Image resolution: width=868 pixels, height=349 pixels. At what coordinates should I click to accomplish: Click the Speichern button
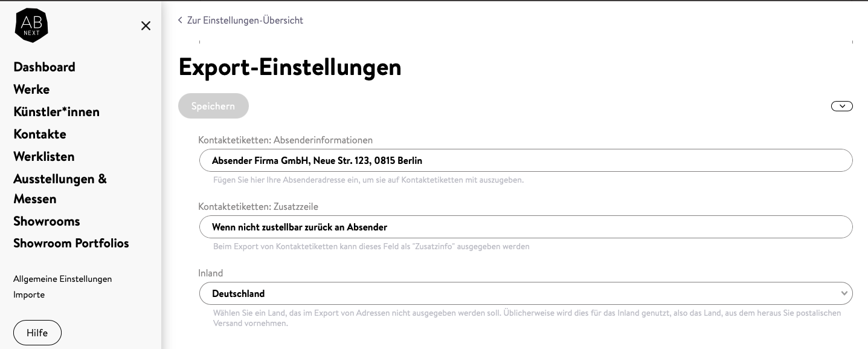(213, 106)
